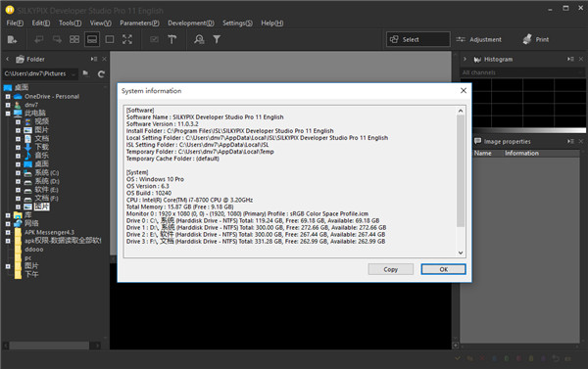
Task: Switch to single preview view mode
Action: click(x=110, y=39)
